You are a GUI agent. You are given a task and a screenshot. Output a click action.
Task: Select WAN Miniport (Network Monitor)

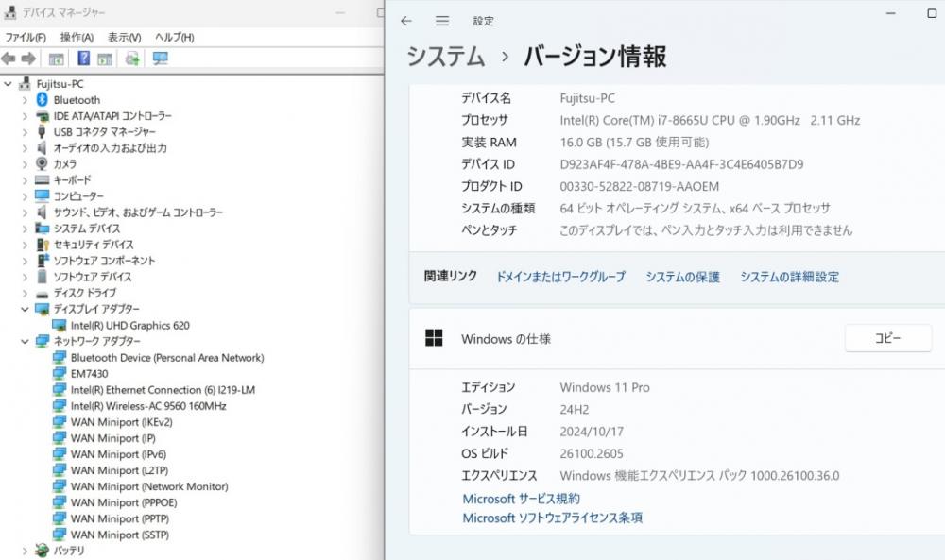coord(149,486)
